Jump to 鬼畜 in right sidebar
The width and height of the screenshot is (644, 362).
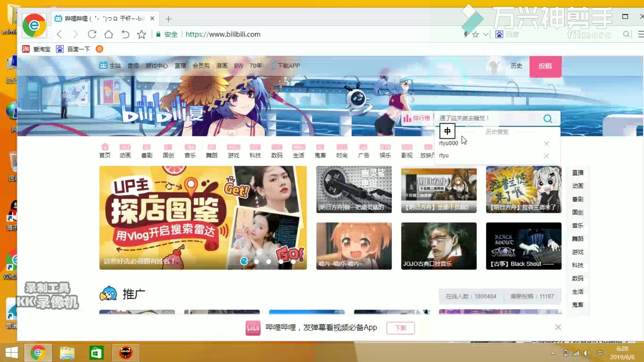(x=578, y=305)
